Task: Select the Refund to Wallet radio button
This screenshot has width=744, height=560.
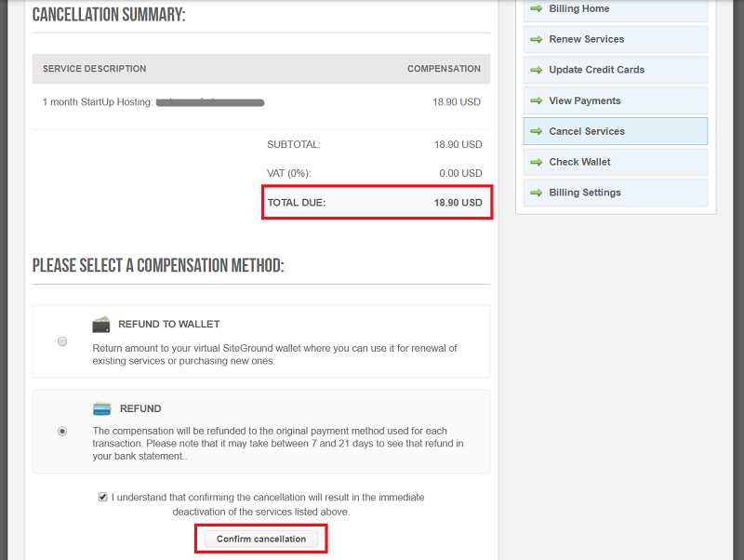Action: point(62,341)
